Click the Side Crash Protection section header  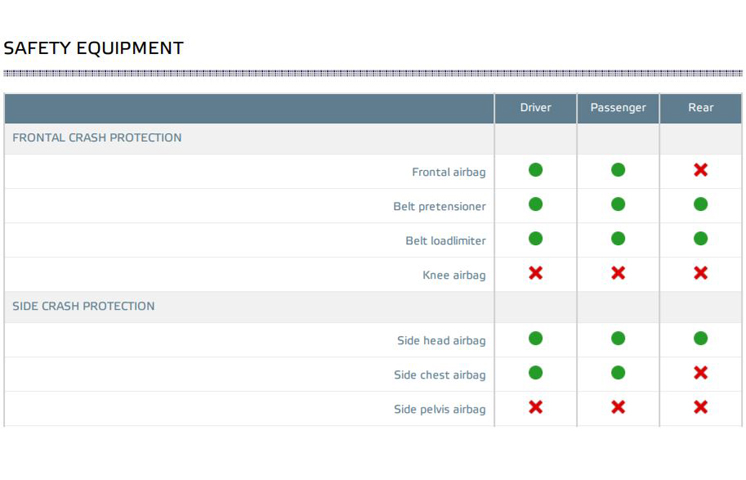83,306
